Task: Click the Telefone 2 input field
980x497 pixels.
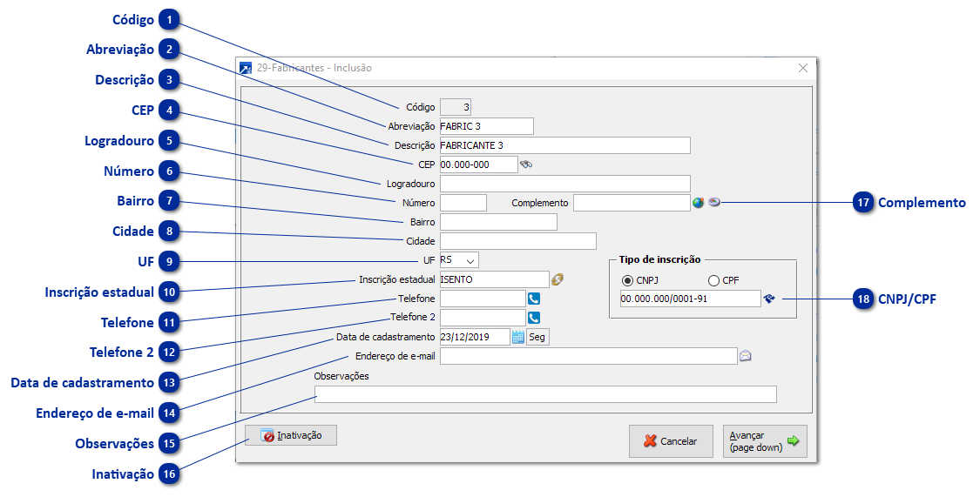Action: click(483, 317)
